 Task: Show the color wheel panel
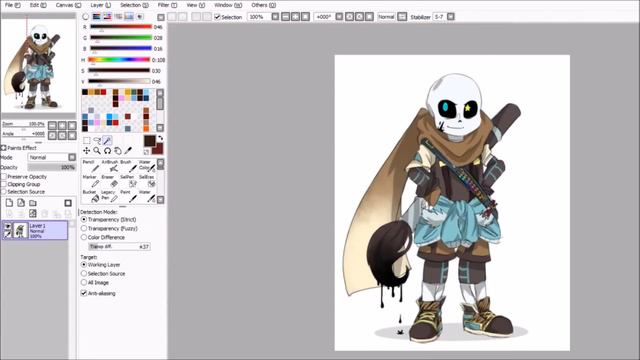tap(85, 17)
